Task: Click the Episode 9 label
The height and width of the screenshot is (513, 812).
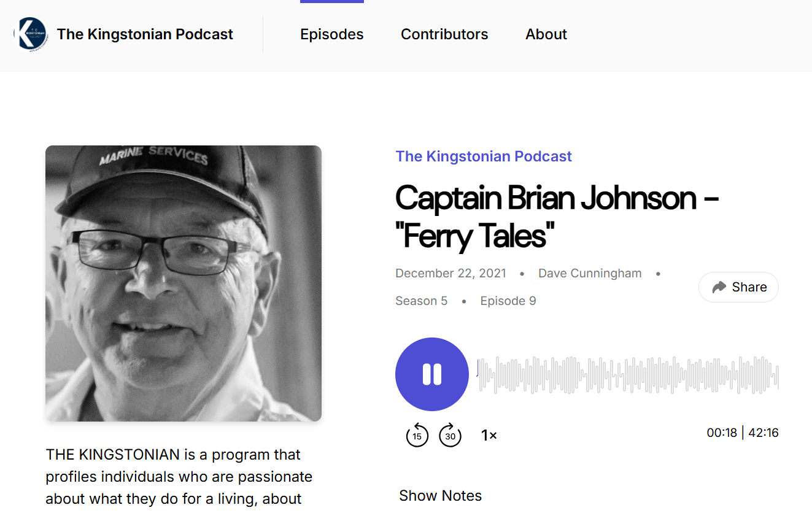Action: pyautogui.click(x=508, y=301)
